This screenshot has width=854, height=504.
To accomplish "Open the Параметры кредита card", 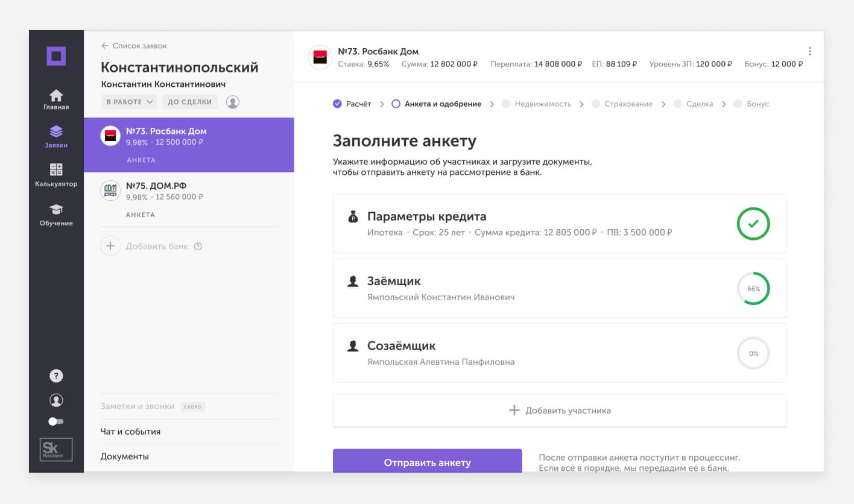I will pos(560,224).
